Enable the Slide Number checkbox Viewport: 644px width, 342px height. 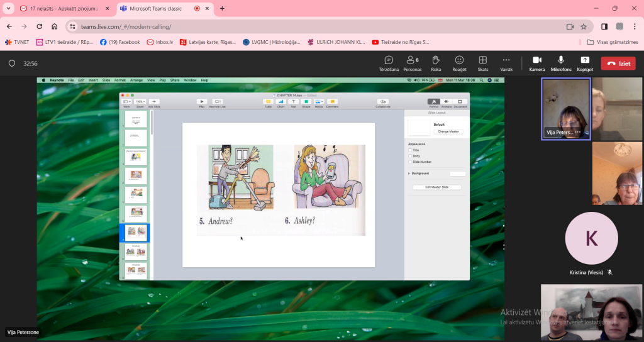point(410,162)
